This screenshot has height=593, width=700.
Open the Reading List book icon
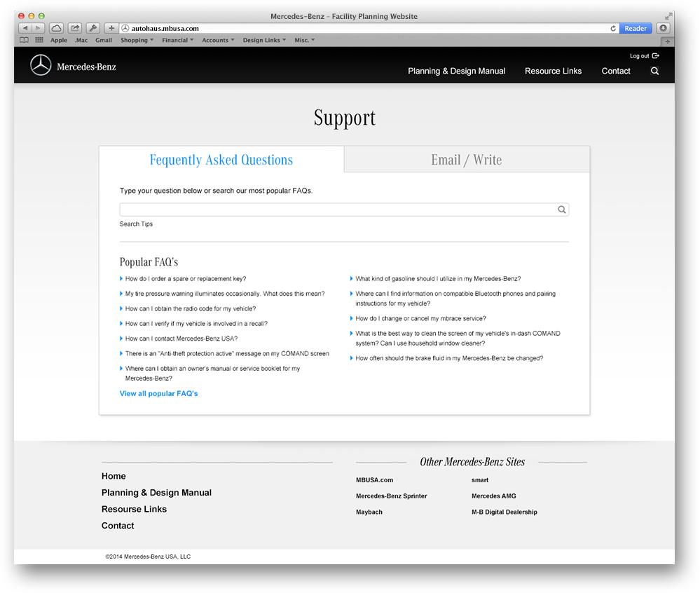(24, 40)
